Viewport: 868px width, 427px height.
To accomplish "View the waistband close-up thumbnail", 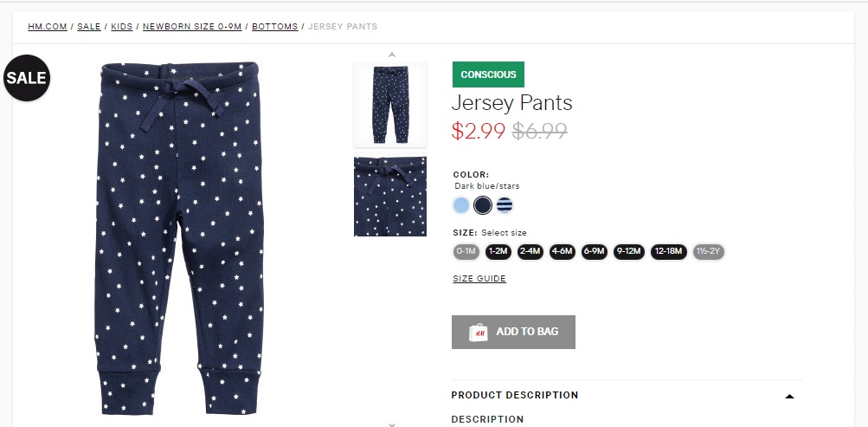I will (x=390, y=197).
